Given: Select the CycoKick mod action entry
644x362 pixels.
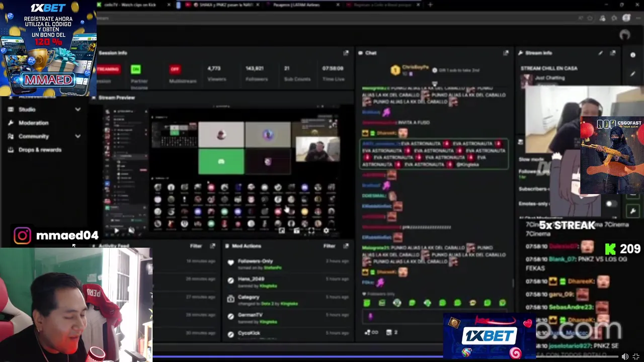Looking at the screenshot, I should tap(288, 333).
